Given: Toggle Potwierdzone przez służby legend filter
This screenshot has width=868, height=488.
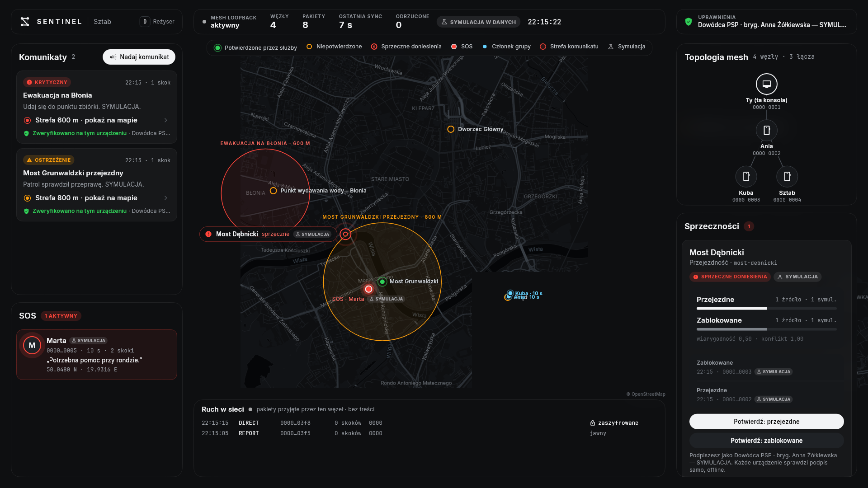Looking at the screenshot, I should click(255, 48).
